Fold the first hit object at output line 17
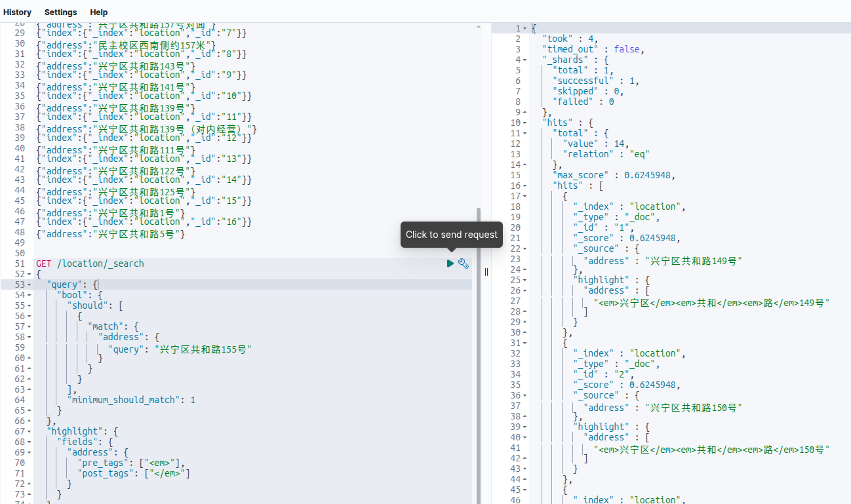Image resolution: width=851 pixels, height=504 pixels. pyautogui.click(x=524, y=196)
